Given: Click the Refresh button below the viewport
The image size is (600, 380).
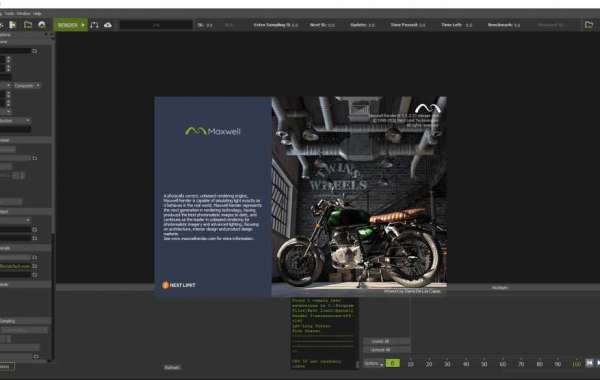Looking at the screenshot, I should [172, 367].
